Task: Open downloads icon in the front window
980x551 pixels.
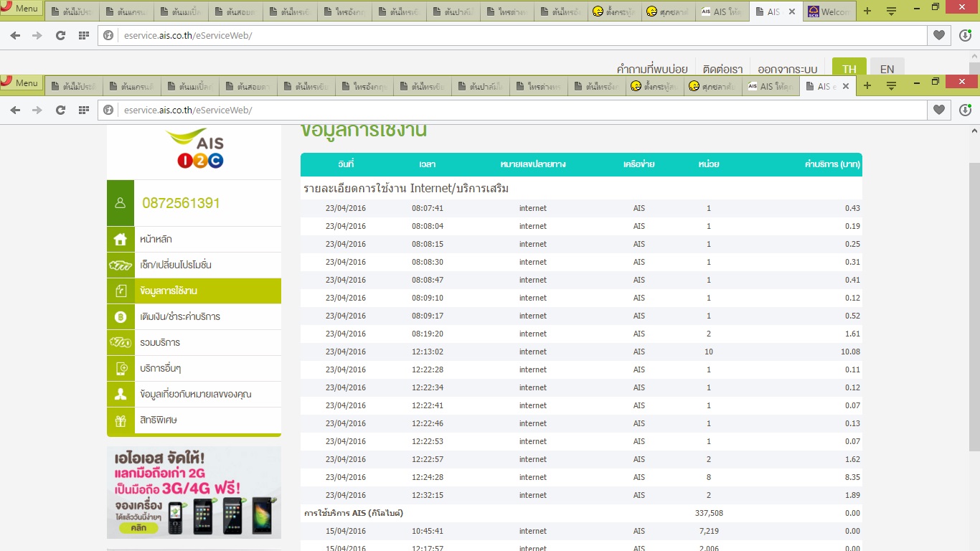Action: point(965,110)
